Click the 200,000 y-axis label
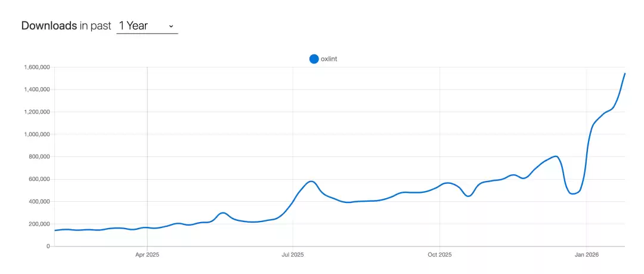 39,224
